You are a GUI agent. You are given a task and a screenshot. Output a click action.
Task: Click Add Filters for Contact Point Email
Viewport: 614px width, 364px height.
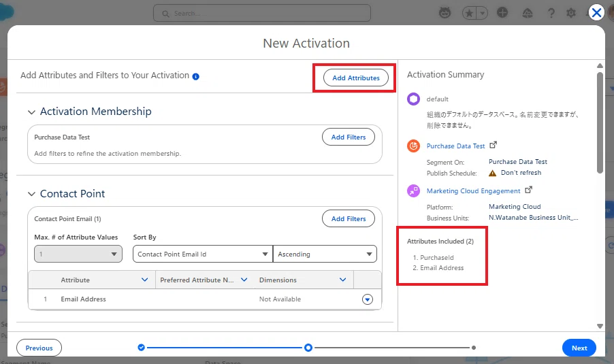point(348,219)
